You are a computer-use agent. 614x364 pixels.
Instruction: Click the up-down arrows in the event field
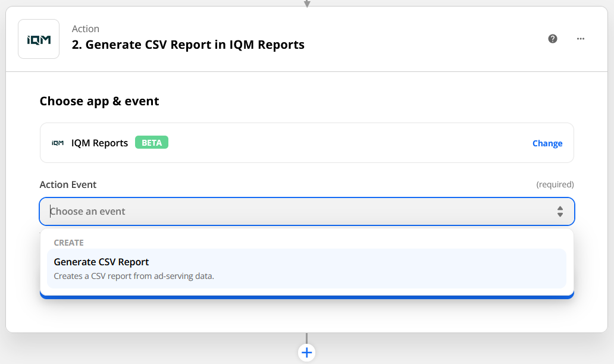[560, 211]
